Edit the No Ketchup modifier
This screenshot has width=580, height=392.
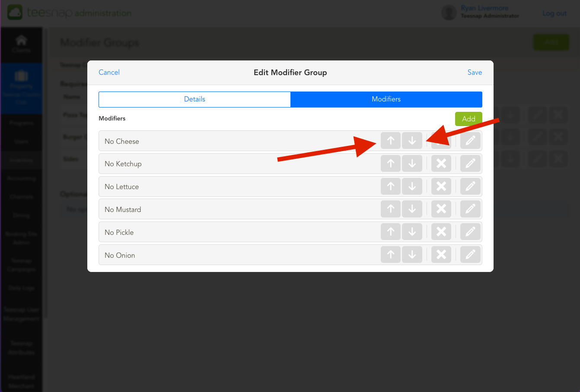point(470,163)
